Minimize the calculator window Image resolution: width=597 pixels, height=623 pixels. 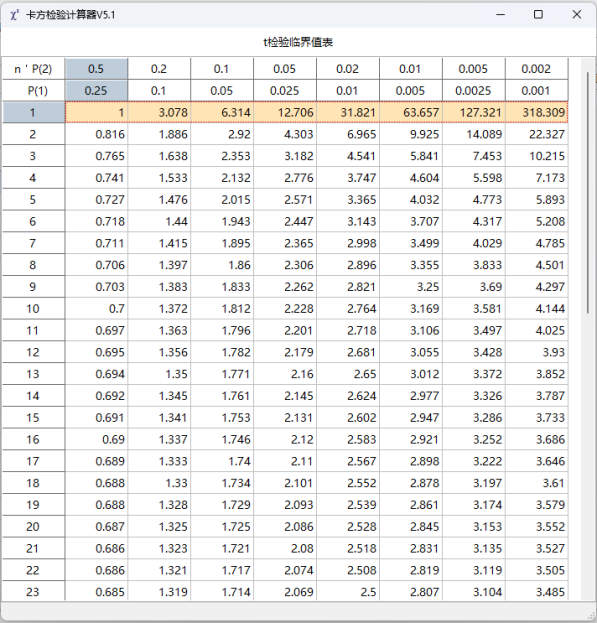500,15
